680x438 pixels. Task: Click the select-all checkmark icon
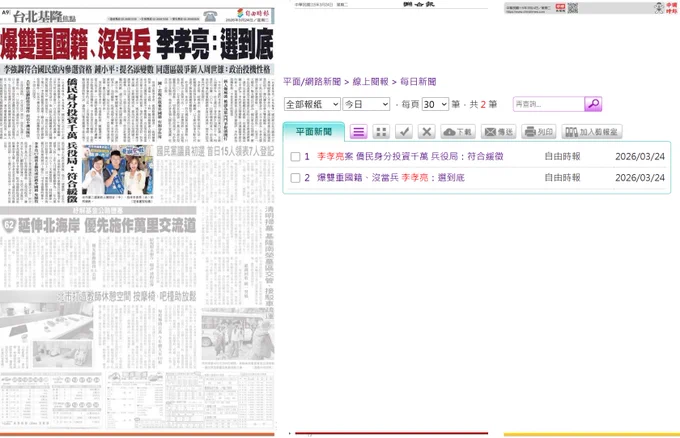click(404, 132)
